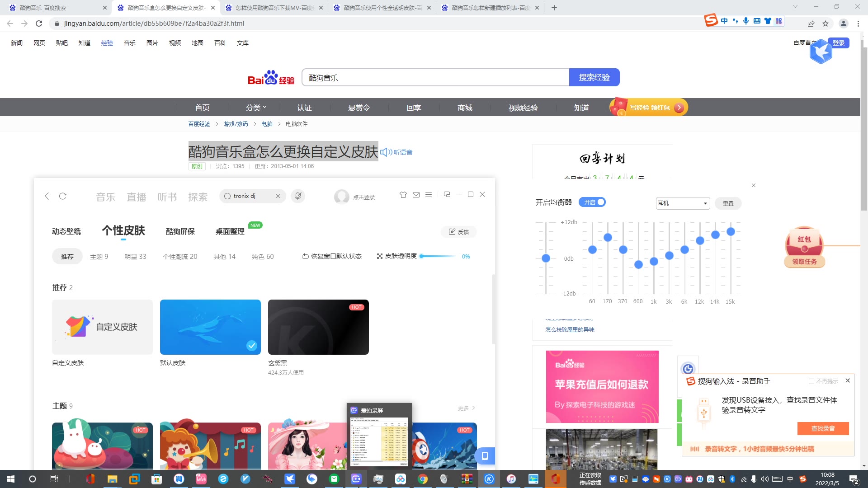Click the user avatar to log in
This screenshot has height=488, width=868.
point(341,197)
